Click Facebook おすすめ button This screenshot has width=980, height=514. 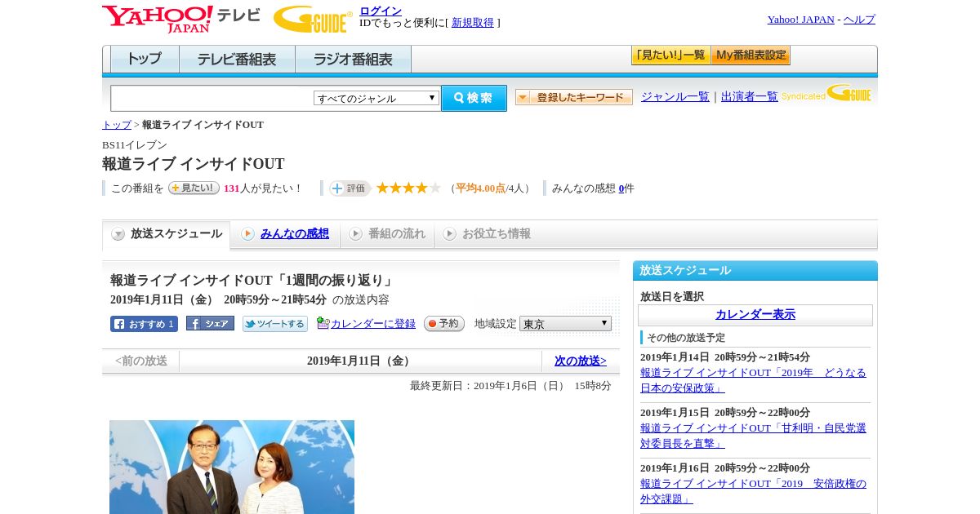click(x=144, y=324)
